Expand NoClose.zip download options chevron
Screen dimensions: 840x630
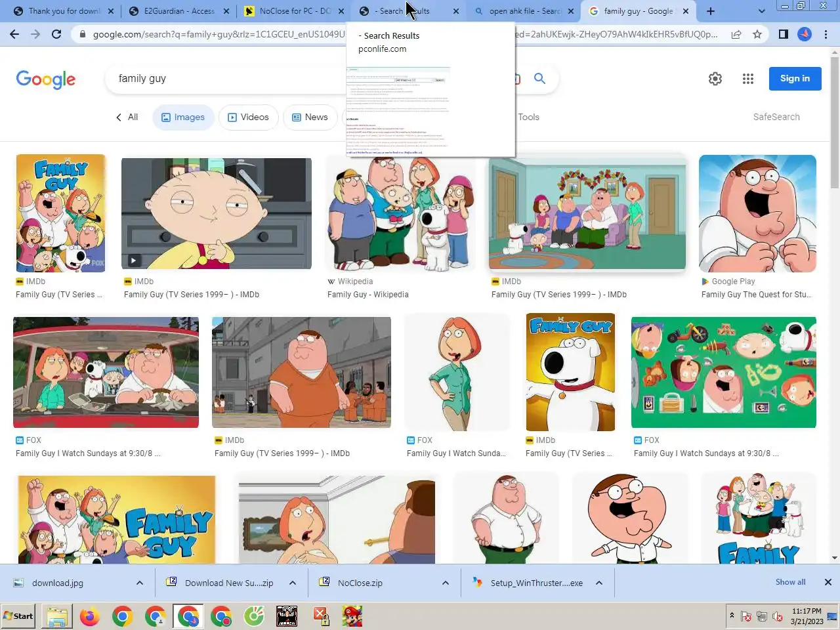pos(446,583)
